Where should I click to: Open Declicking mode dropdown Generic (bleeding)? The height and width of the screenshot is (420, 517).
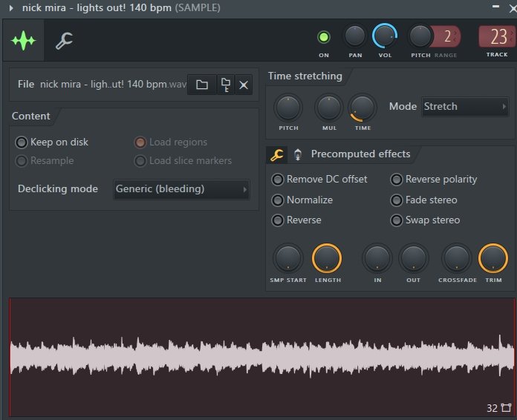(x=181, y=189)
